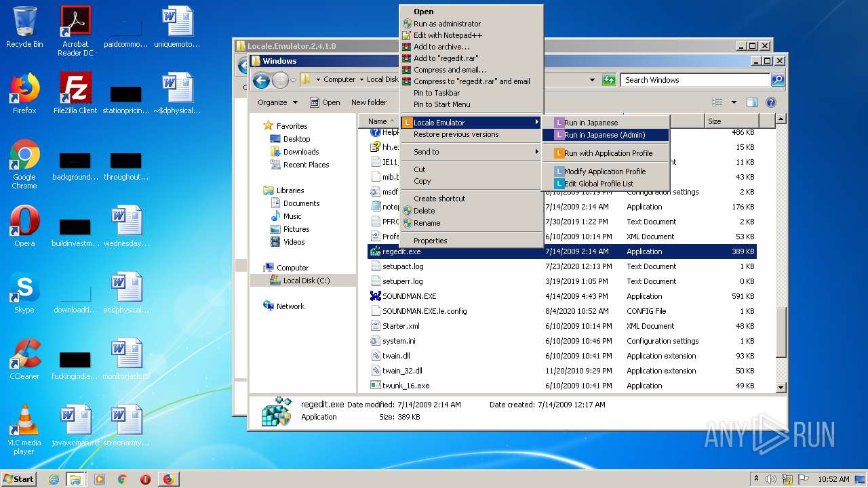
Task: Open Explorer help question mark icon
Action: 770,102
